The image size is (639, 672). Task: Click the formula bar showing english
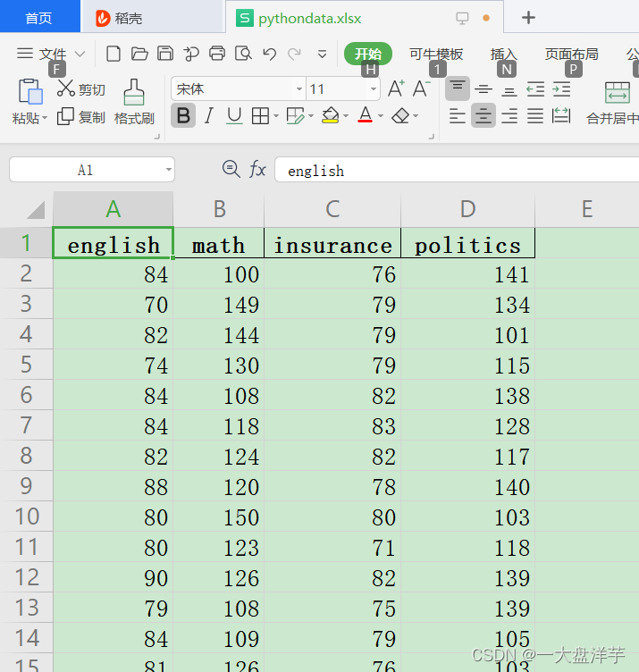click(x=457, y=170)
